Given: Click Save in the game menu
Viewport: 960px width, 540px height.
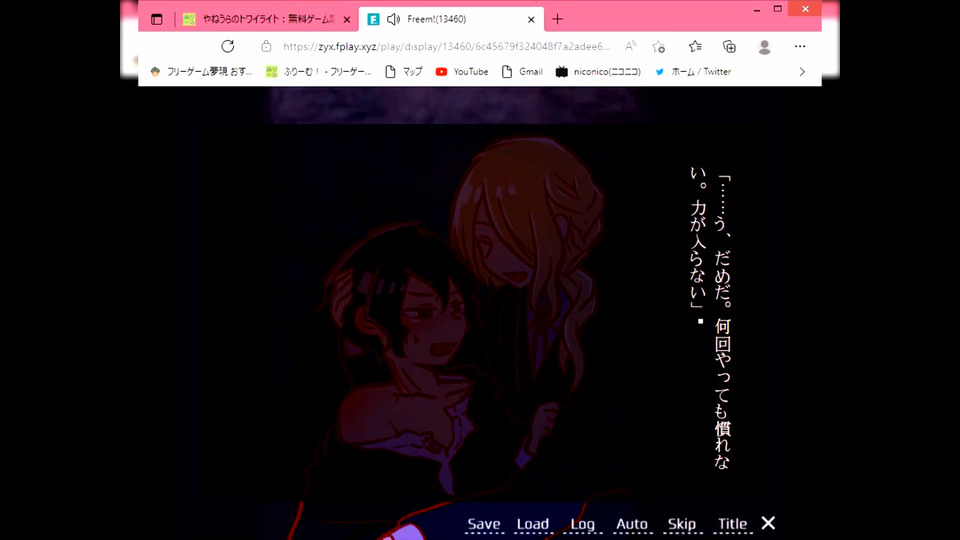Looking at the screenshot, I should [x=484, y=524].
